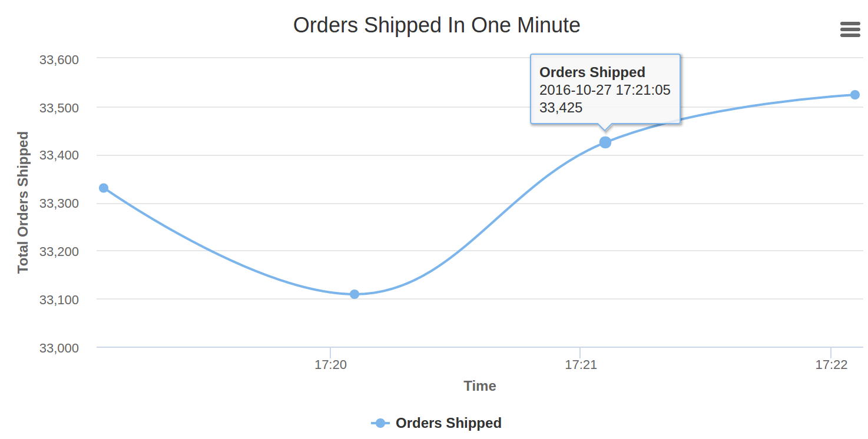
Task: Click the chart title Orders Shipped In One Minute
Action: point(436,25)
